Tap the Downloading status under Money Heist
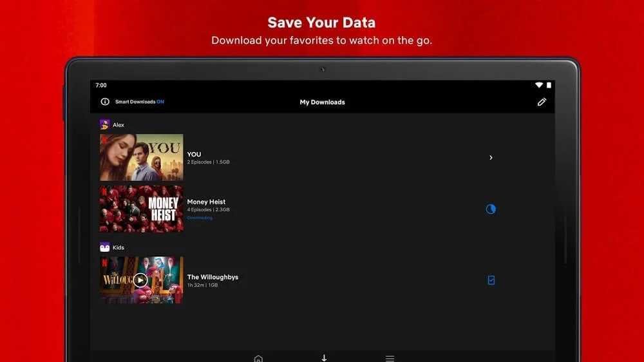 click(x=200, y=218)
